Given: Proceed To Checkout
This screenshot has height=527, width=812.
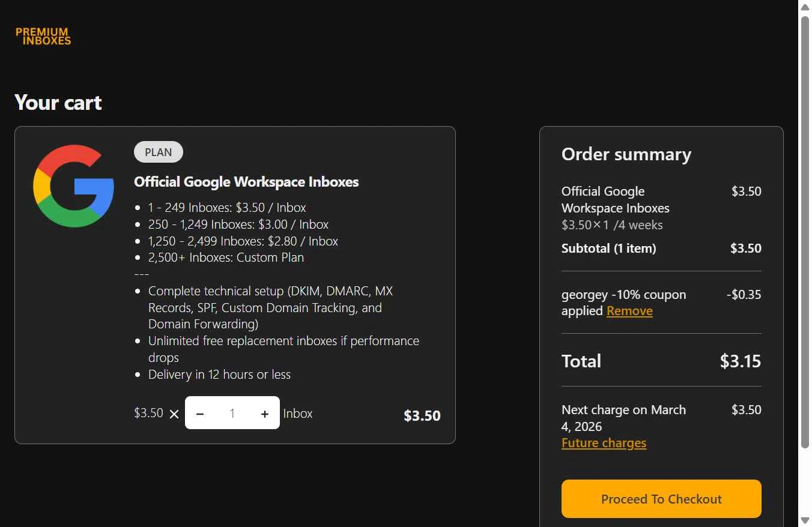Looking at the screenshot, I should (x=661, y=499).
